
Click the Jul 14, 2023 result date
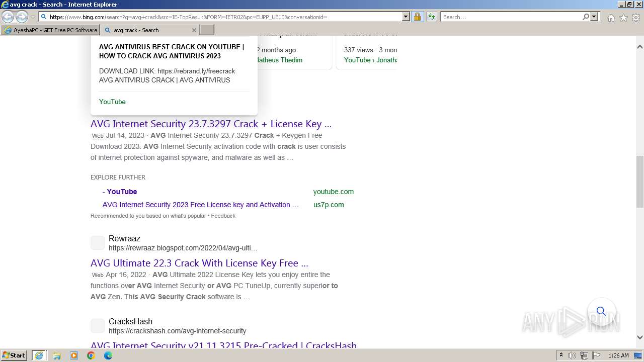tap(125, 135)
